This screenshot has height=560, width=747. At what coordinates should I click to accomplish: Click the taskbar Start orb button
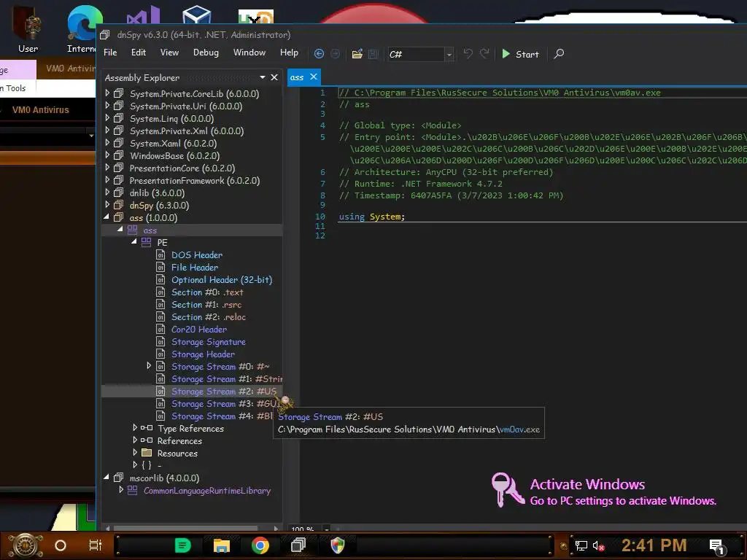26,545
